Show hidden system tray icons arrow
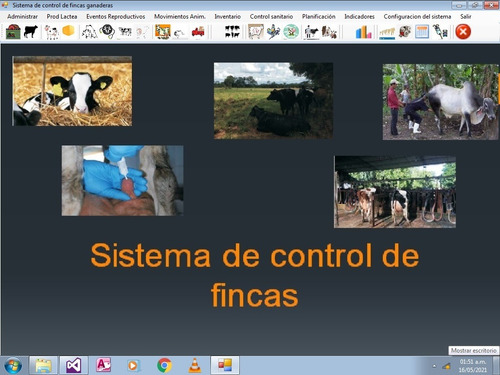 [434, 366]
